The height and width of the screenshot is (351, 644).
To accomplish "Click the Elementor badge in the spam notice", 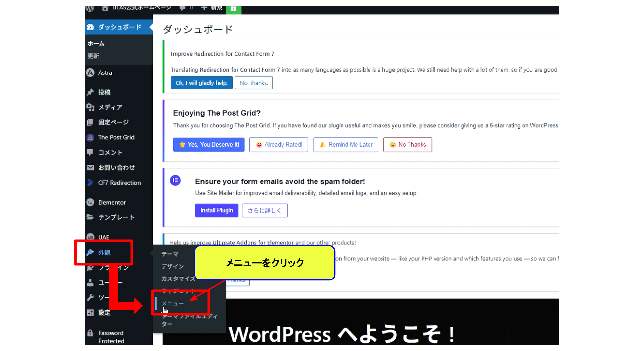I will click(175, 180).
